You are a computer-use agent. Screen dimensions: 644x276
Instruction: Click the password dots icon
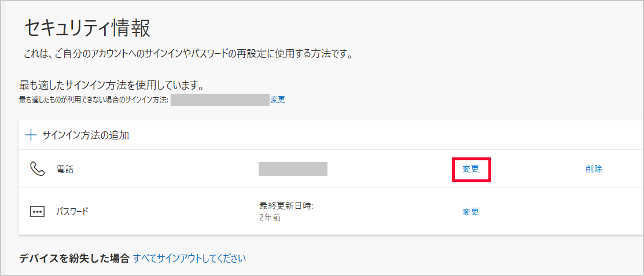coord(37,212)
